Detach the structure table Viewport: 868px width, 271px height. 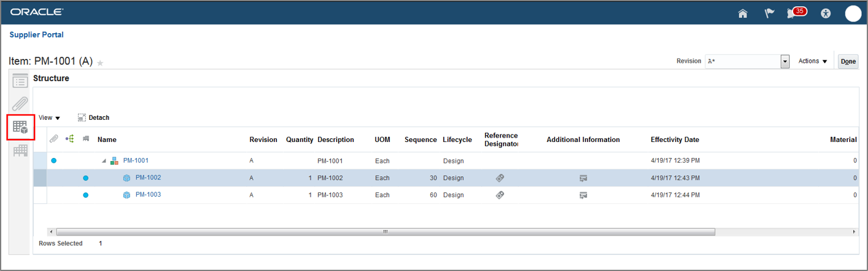(93, 117)
